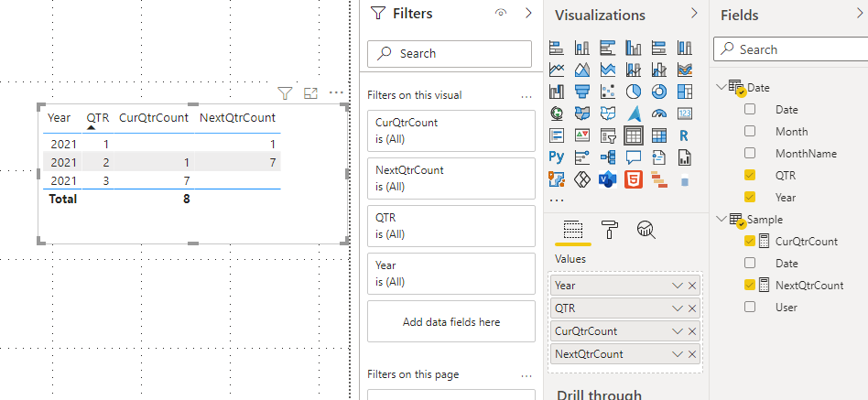
Task: Insert a Waterfall chart visual
Action: point(557,92)
